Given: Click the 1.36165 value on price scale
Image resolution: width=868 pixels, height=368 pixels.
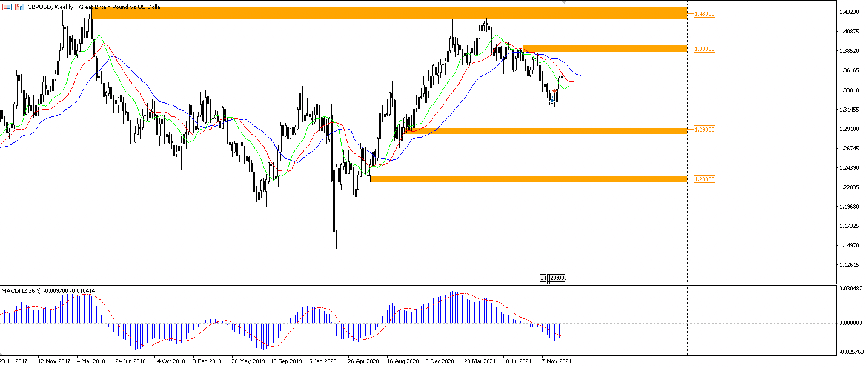Looking at the screenshot, I should (x=849, y=70).
